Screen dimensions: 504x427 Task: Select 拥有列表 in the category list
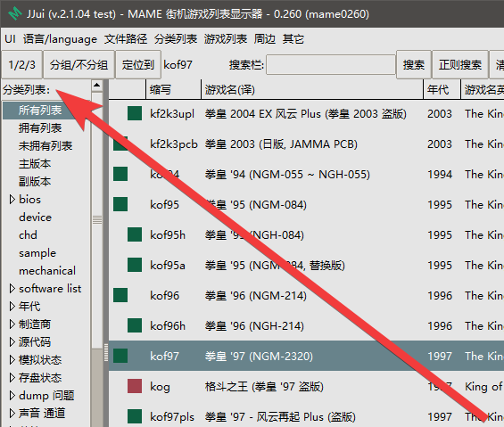[x=40, y=128]
